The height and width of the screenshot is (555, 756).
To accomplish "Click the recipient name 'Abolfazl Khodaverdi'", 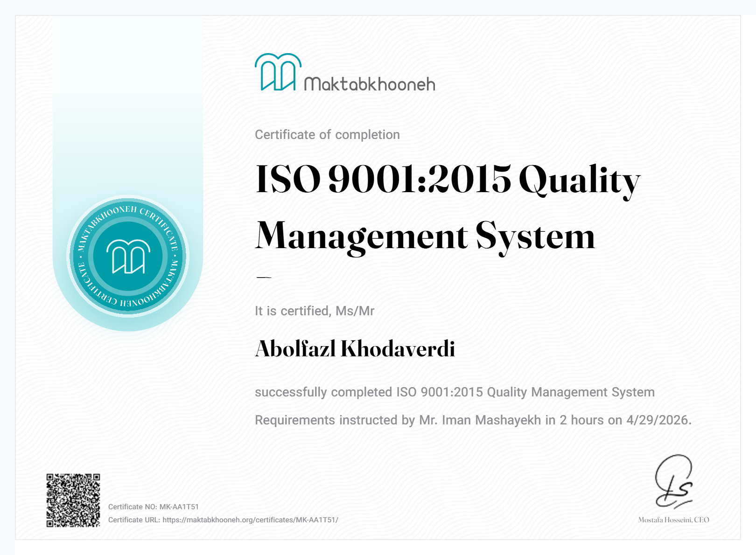I will [x=355, y=349].
